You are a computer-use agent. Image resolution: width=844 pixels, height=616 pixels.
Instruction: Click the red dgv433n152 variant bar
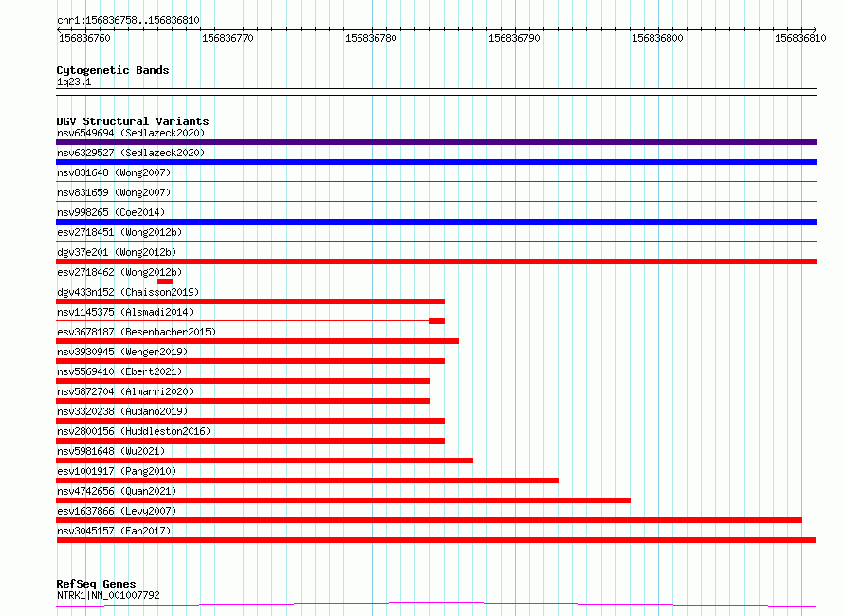pyautogui.click(x=250, y=301)
